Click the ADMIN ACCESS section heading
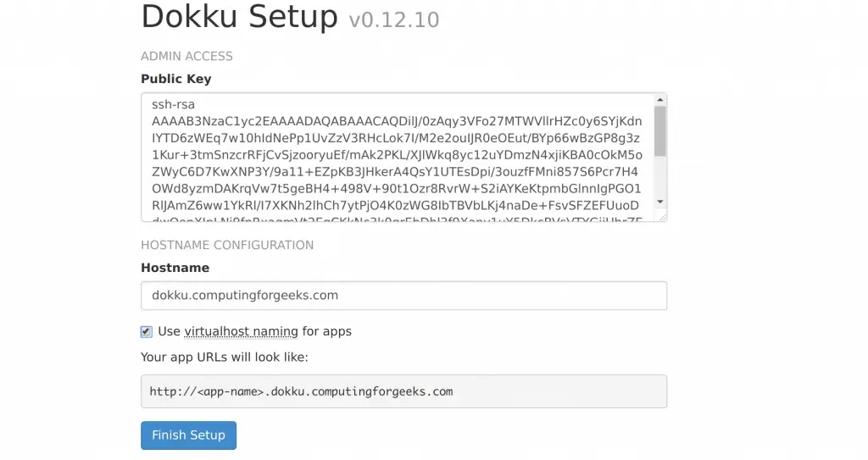Viewport: 868px width, 460px height. point(186,57)
